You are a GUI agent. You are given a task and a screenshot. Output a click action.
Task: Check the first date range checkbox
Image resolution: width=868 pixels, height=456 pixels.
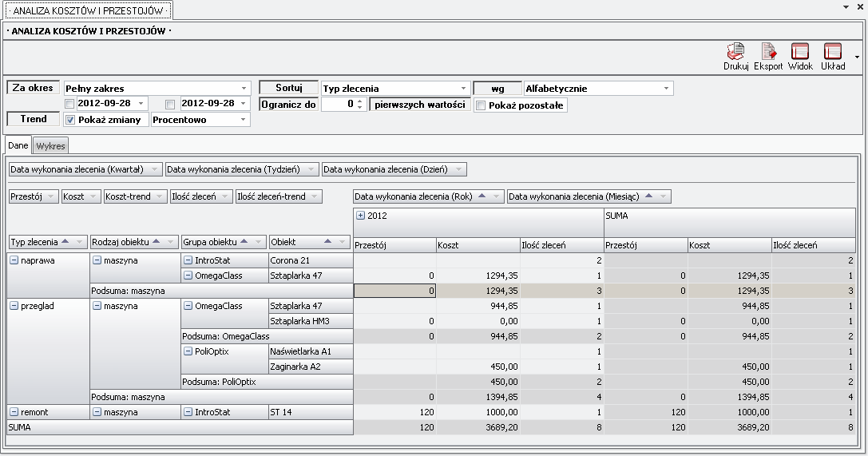[x=70, y=104]
